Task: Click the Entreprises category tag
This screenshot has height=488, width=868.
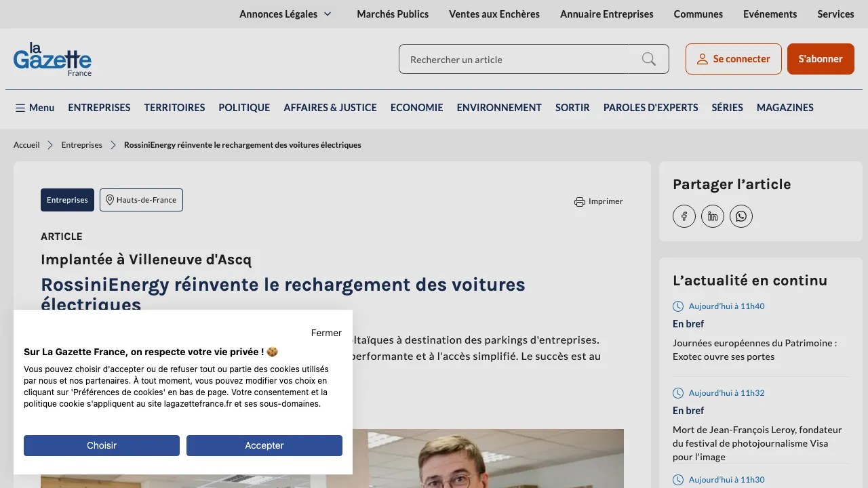Action: click(x=67, y=200)
